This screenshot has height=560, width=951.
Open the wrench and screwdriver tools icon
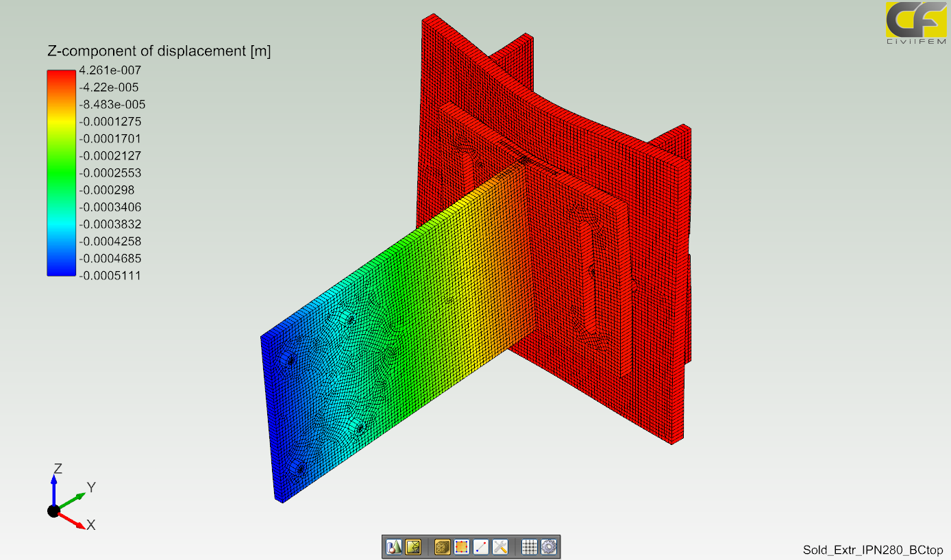pos(500,547)
